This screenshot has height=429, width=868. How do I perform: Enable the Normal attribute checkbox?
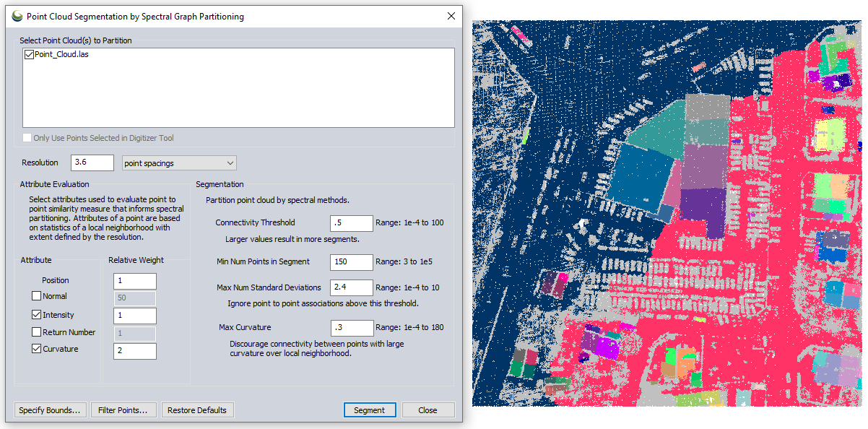pos(36,296)
